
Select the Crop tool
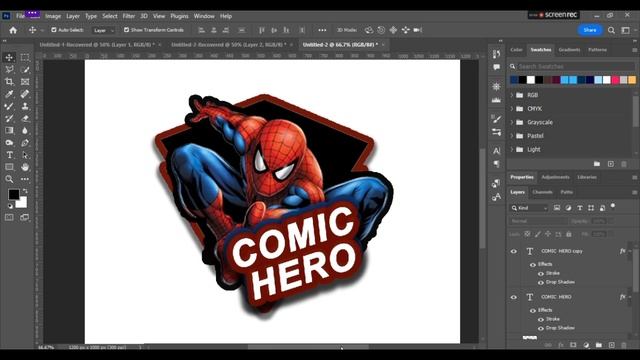(x=9, y=82)
